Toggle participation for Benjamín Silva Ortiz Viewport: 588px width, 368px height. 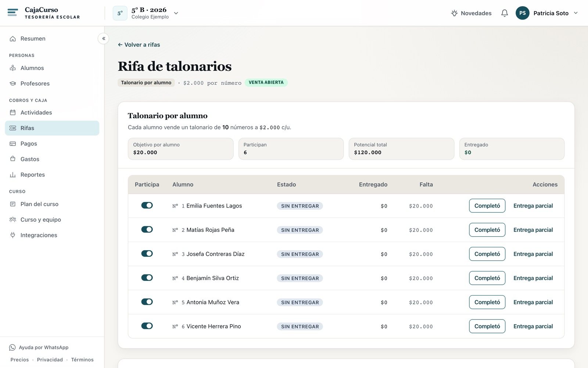click(147, 277)
